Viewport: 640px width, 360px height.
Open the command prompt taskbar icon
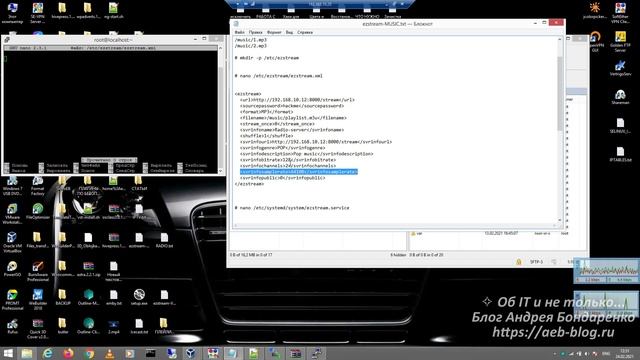pos(151,353)
